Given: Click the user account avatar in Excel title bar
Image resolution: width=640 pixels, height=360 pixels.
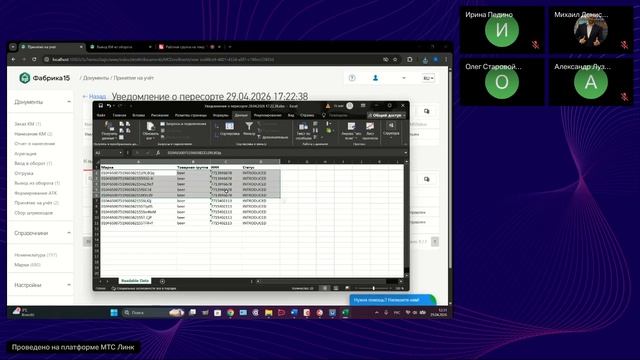Looking at the screenshot, I should coord(350,106).
